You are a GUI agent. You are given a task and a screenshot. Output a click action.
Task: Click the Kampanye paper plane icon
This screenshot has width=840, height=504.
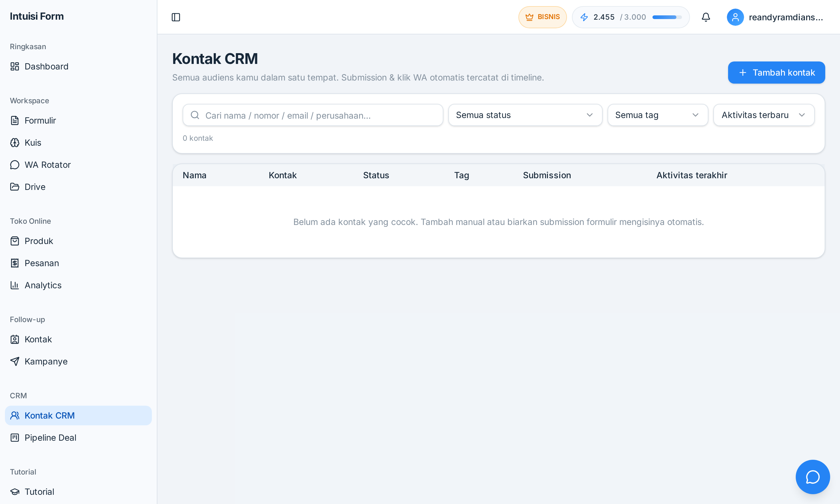[15, 361]
